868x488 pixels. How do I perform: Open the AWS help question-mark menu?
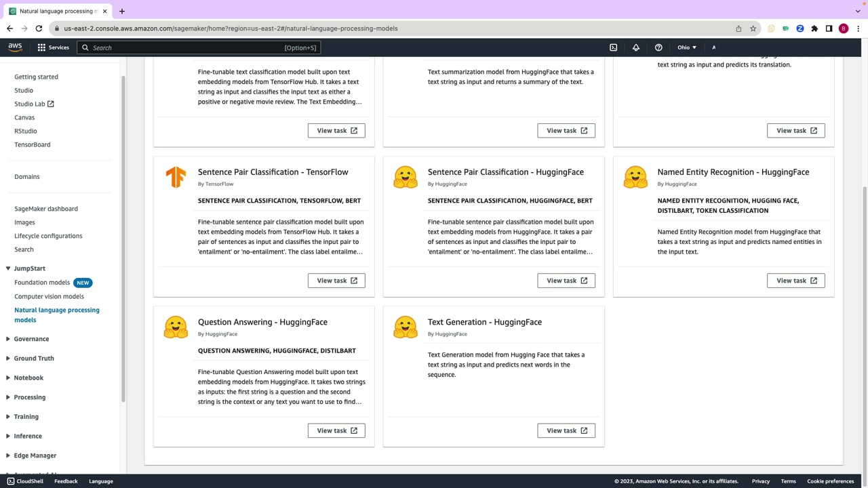658,47
